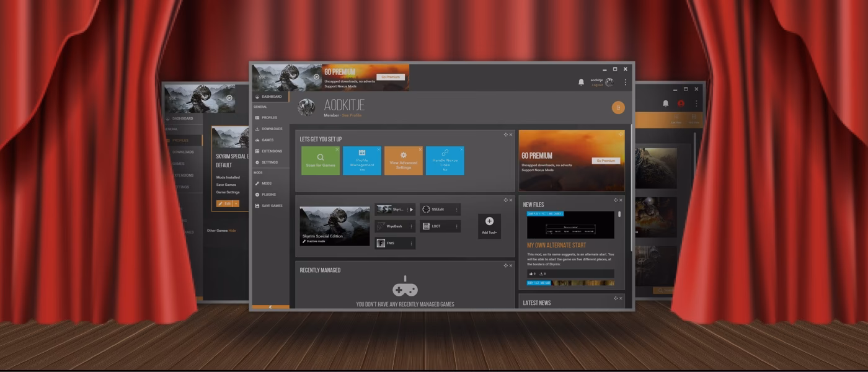Open View Advanced Settings tile
Image resolution: width=868 pixels, height=372 pixels.
point(404,161)
